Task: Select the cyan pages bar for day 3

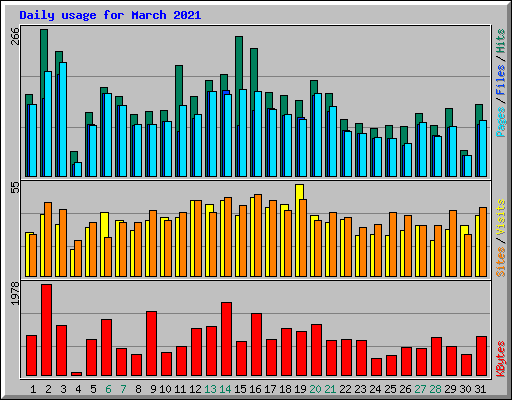Action: point(63,119)
